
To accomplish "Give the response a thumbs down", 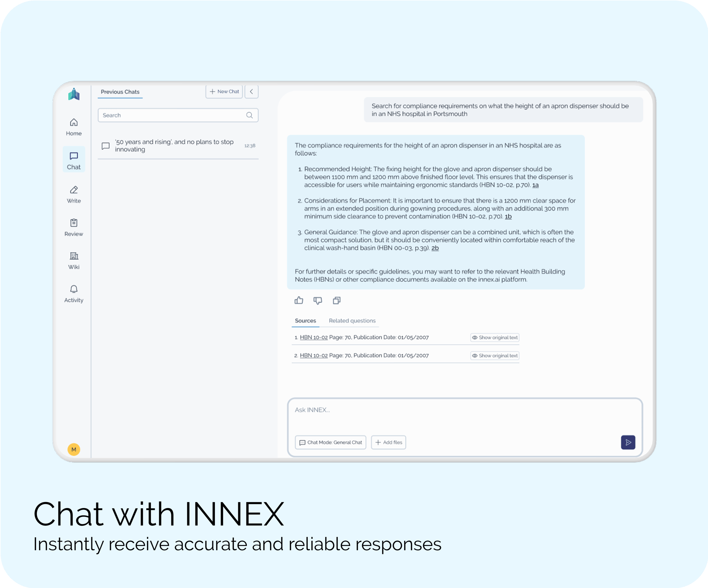I will pos(318,300).
